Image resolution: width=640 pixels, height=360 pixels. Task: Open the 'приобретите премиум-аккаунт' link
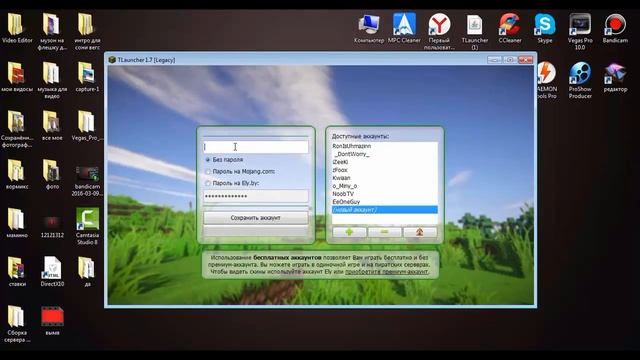point(387,271)
